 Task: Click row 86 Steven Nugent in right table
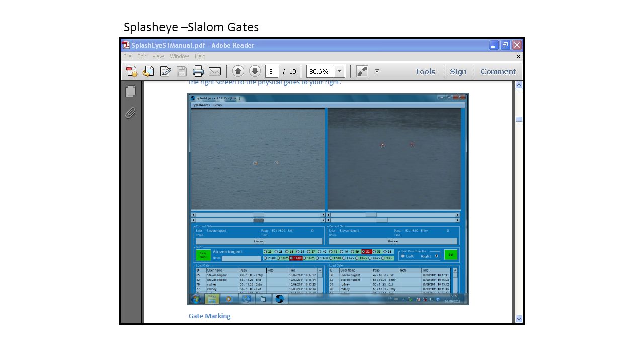(390, 275)
